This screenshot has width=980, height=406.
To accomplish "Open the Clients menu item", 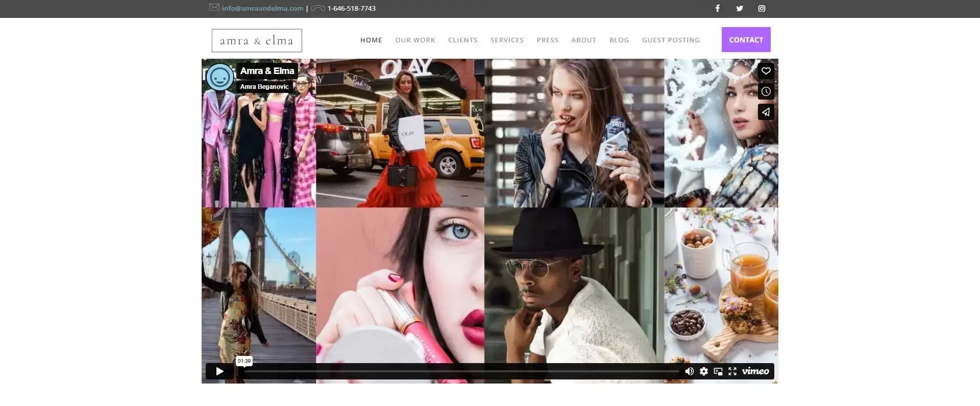I will tap(463, 40).
